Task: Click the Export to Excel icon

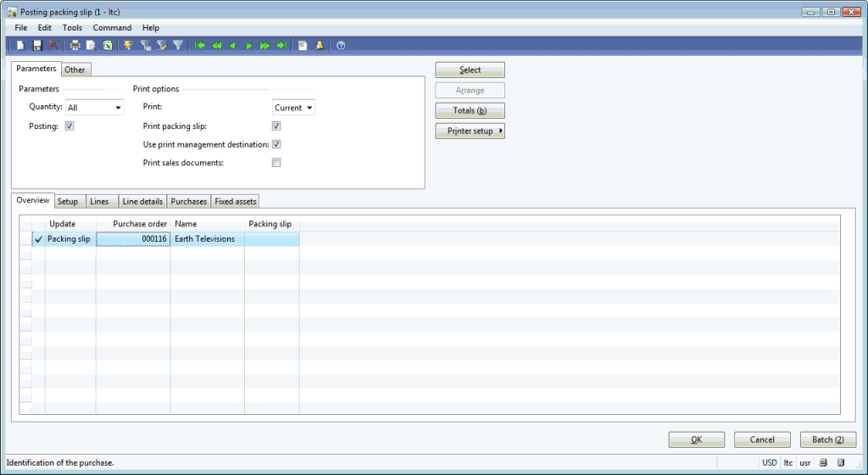Action: (x=108, y=46)
